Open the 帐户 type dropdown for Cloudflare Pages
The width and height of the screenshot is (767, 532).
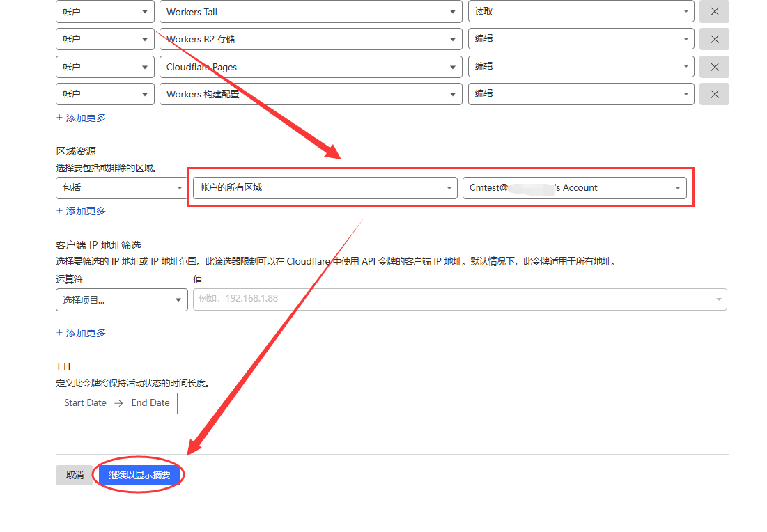click(104, 67)
